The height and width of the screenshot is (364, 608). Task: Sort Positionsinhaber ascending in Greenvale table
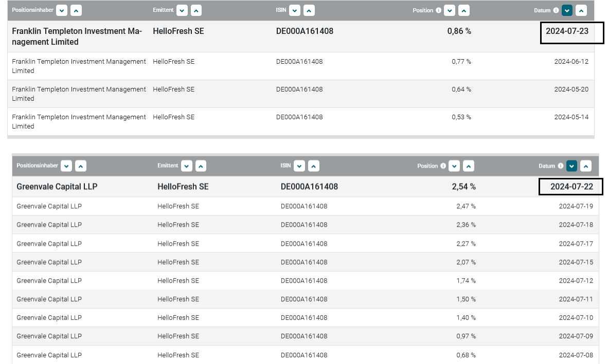(x=81, y=166)
